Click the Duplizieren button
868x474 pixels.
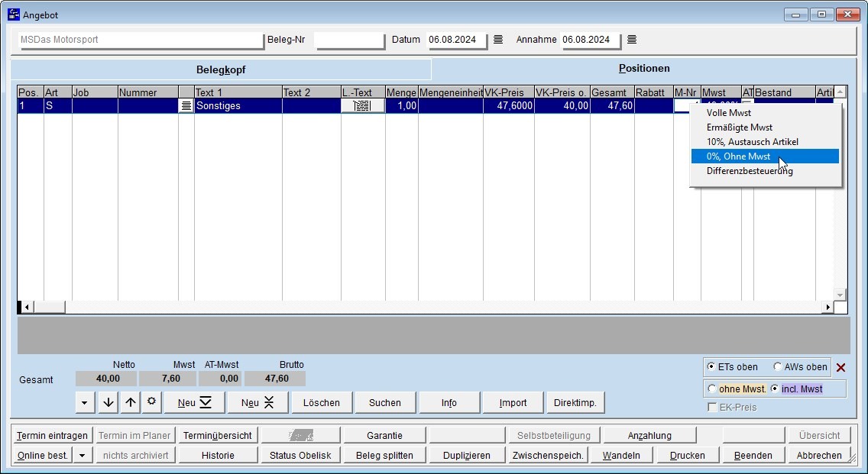[467, 456]
